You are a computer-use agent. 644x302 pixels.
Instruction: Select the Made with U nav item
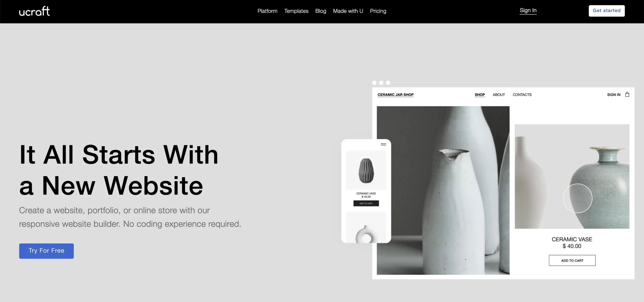point(348,11)
